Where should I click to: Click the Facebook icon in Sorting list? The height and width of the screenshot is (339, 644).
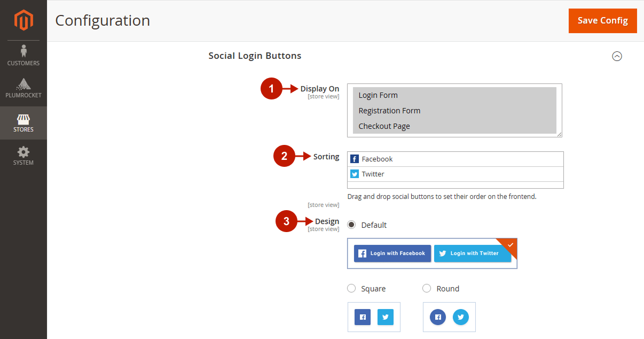[x=355, y=159]
